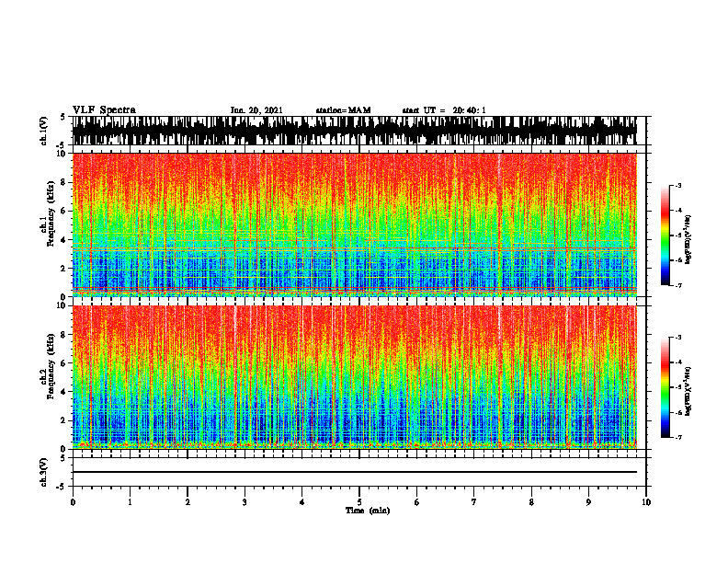Click the ch.2 spectrogram plot area
The height and width of the screenshot is (563, 728).
pos(355,377)
